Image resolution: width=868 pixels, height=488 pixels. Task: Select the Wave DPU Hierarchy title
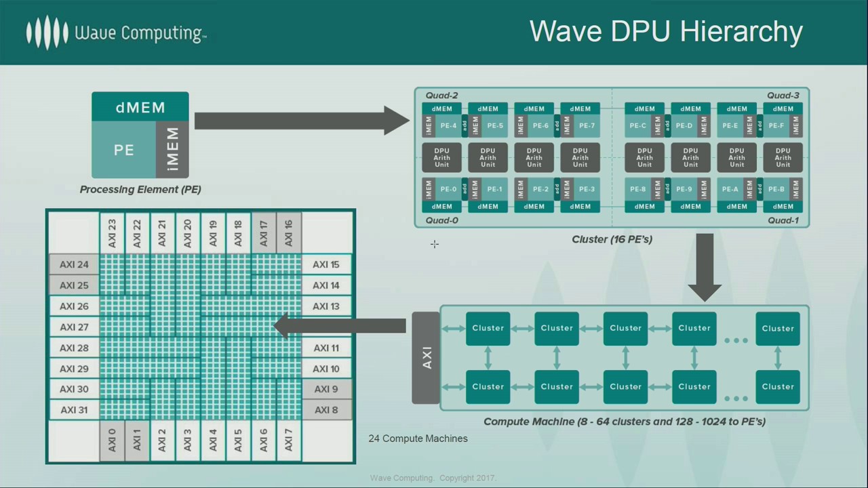[666, 32]
